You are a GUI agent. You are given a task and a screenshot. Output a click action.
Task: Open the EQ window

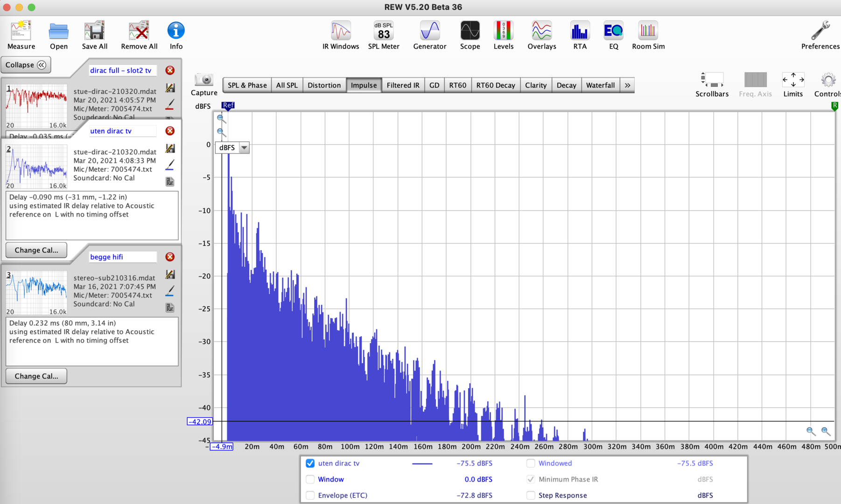(613, 35)
